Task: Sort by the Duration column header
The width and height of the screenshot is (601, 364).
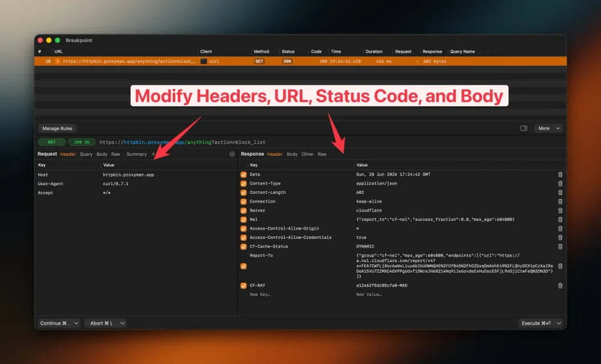Action: point(374,51)
